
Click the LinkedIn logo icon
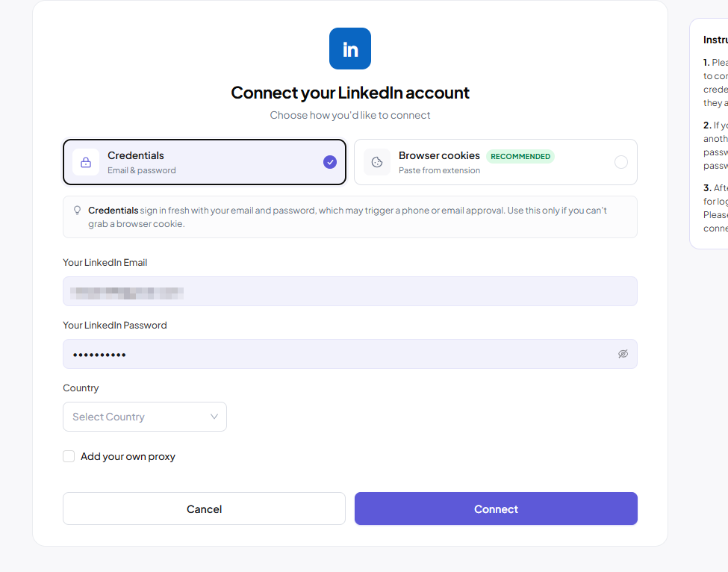350,49
